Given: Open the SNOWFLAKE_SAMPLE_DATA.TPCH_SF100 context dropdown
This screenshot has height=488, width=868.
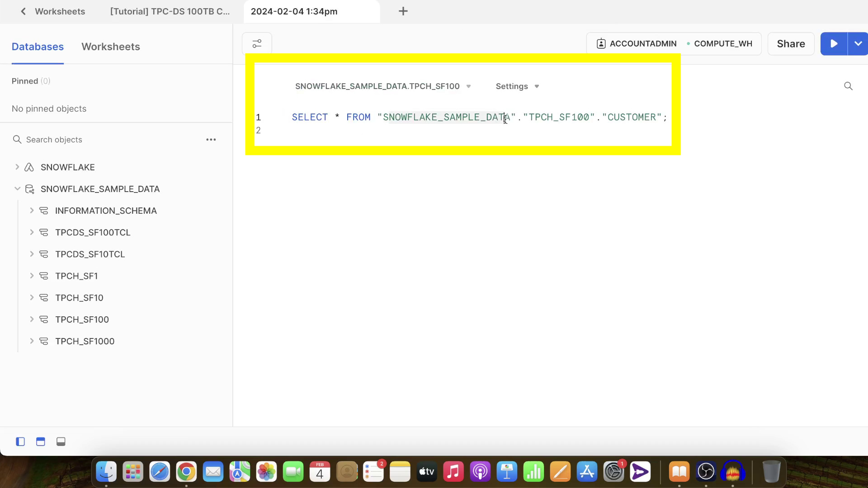Looking at the screenshot, I should 382,86.
